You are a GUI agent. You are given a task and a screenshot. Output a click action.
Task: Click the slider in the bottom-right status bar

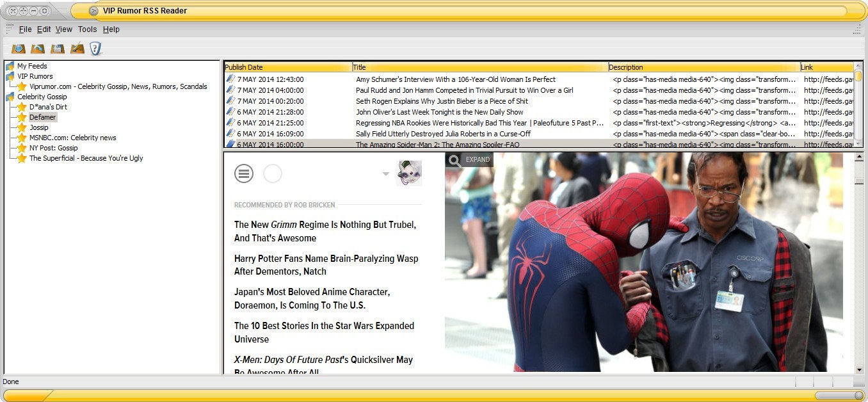(x=839, y=396)
